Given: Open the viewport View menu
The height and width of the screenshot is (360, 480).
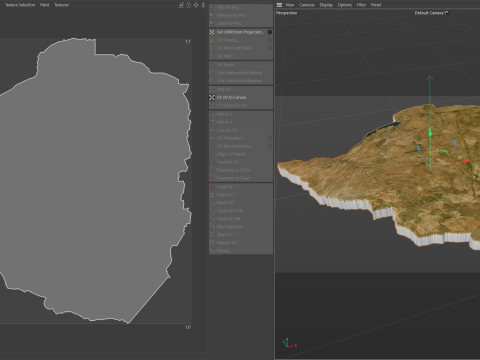Looking at the screenshot, I should pos(290,5).
